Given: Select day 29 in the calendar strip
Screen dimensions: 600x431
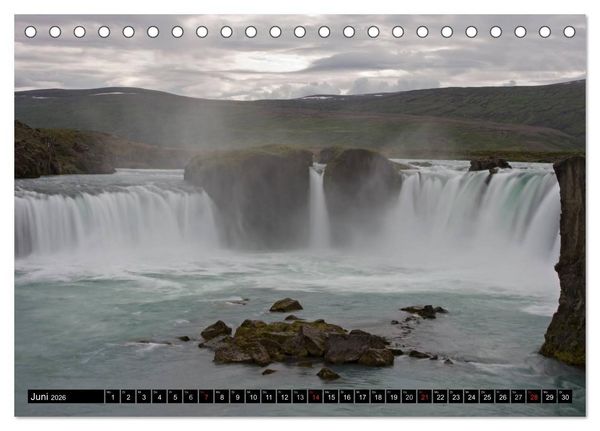Looking at the screenshot, I should (x=550, y=397).
